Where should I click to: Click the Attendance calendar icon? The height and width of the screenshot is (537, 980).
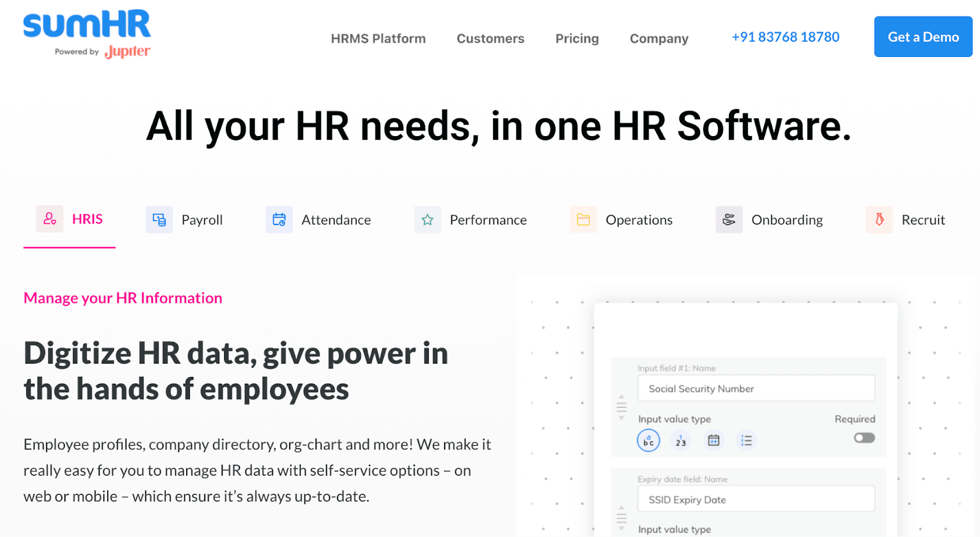click(x=279, y=219)
